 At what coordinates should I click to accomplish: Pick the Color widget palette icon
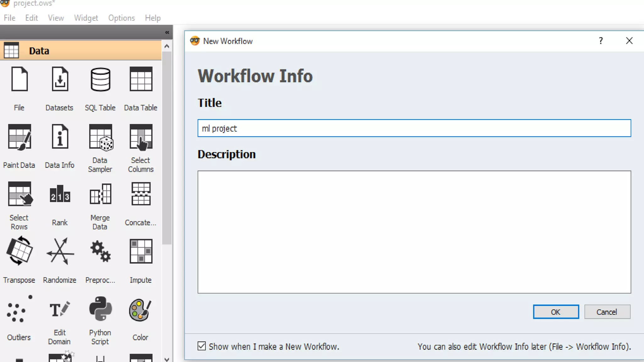[x=140, y=310]
